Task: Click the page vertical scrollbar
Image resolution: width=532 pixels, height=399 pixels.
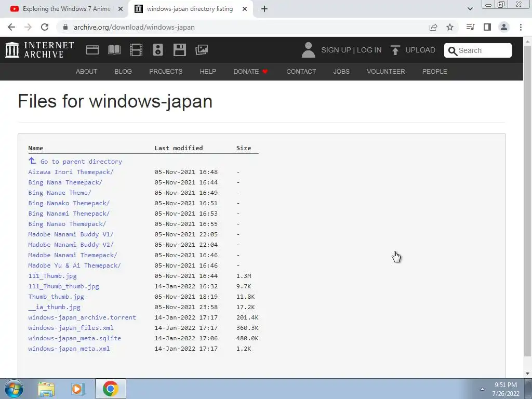Action: [x=527, y=200]
